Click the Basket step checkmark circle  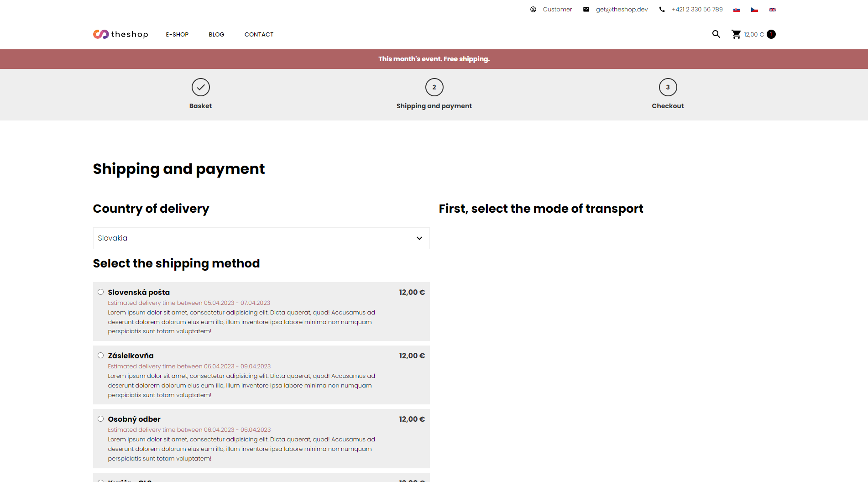point(200,87)
